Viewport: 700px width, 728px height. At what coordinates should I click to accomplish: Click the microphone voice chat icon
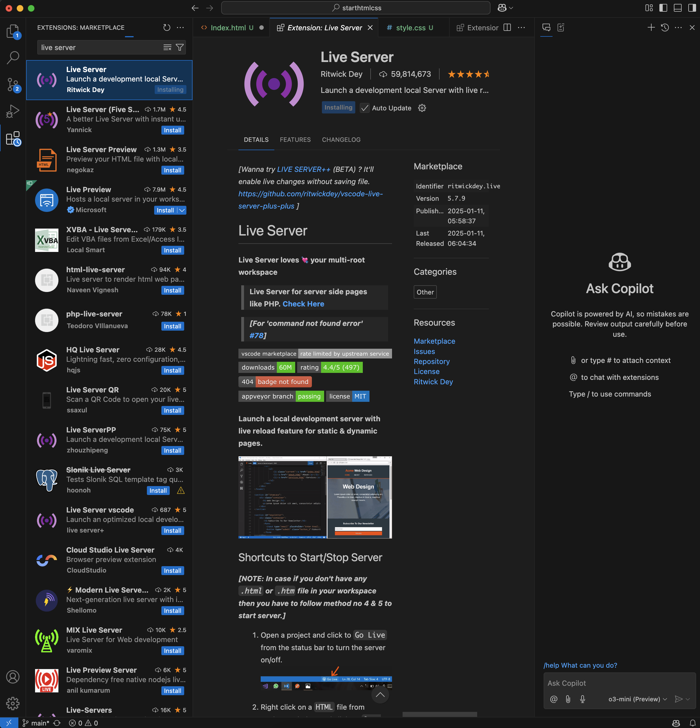click(582, 699)
